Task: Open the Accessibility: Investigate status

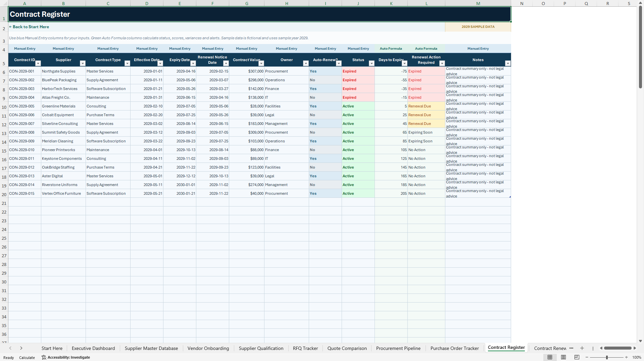Action: point(66,357)
